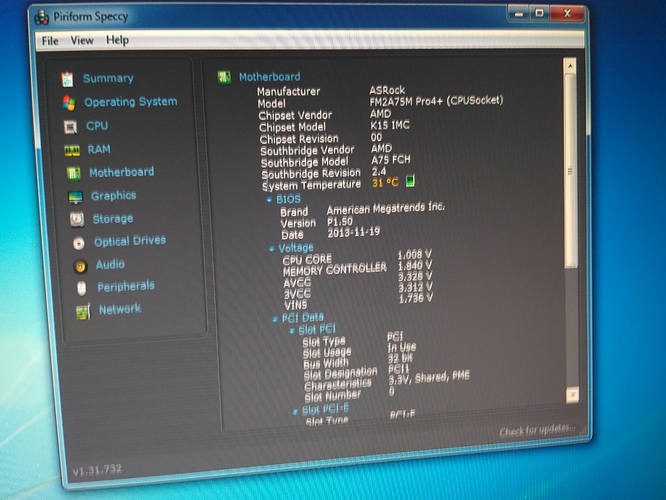Collapse the Slot PCI-E tree node
666x500 pixels.
pos(295,412)
